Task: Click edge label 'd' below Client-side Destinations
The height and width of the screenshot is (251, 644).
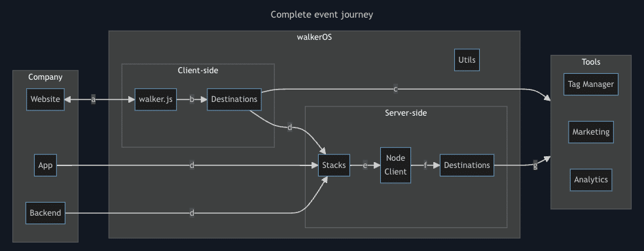Action: (x=289, y=127)
